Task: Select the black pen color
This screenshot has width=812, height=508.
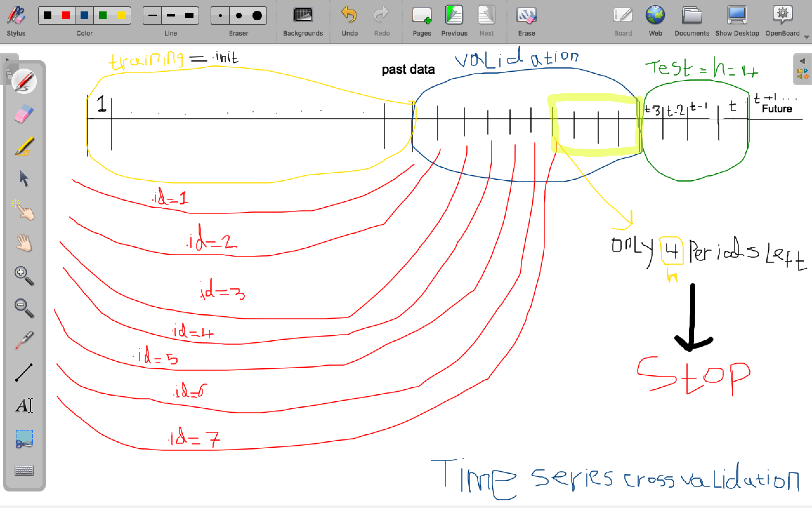Action: pyautogui.click(x=48, y=16)
